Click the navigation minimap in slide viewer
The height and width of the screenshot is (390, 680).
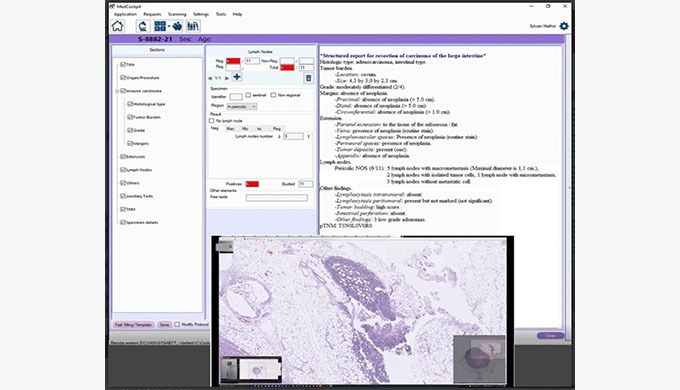[x=479, y=359]
